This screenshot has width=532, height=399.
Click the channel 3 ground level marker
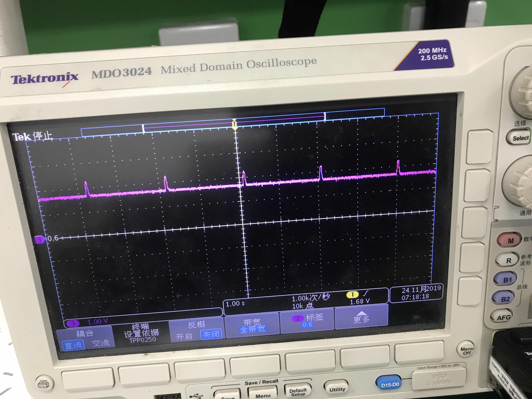[40, 239]
